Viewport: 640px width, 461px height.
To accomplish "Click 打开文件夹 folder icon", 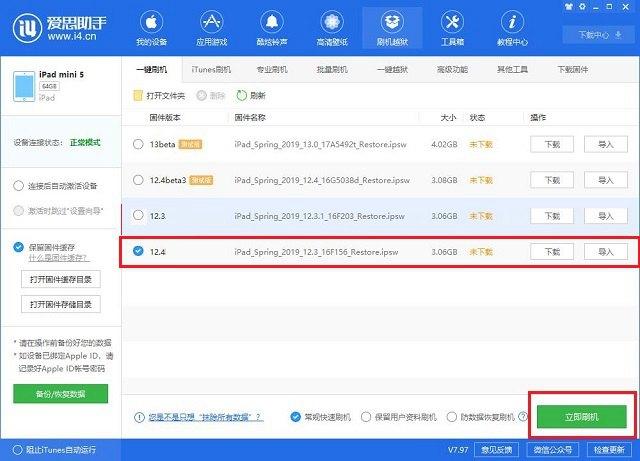I will tap(138, 96).
